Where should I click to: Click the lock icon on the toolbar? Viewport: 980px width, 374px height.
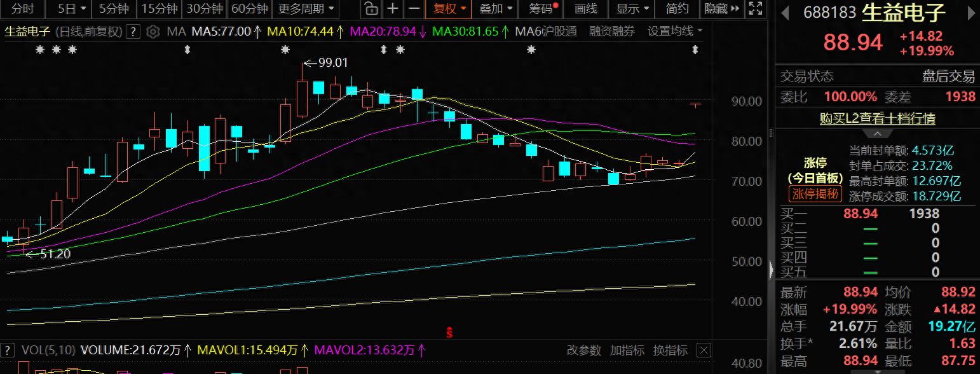372,10
